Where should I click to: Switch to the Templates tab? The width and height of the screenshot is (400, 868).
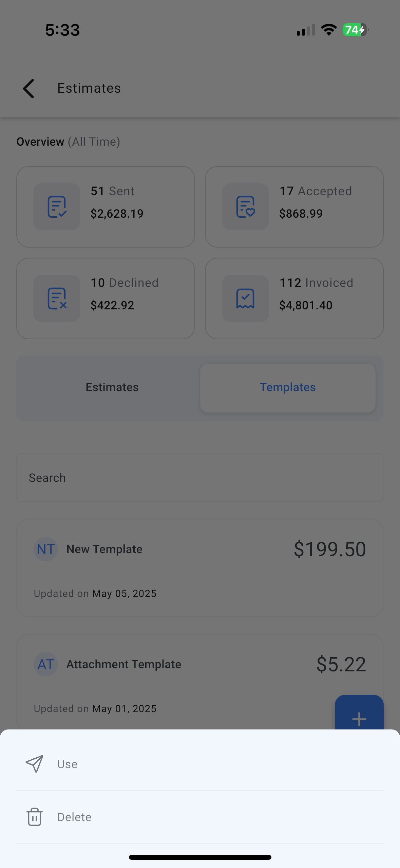[x=288, y=388]
